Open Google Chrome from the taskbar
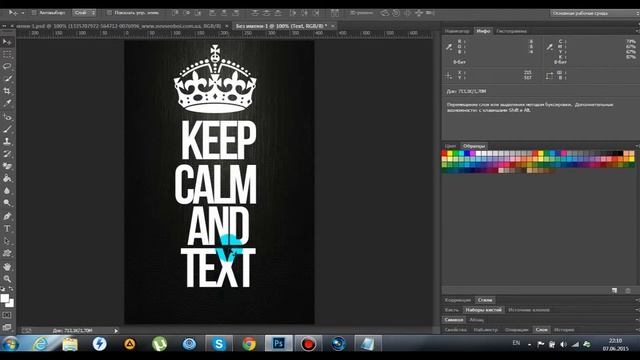The width and height of the screenshot is (640, 360). point(249,344)
